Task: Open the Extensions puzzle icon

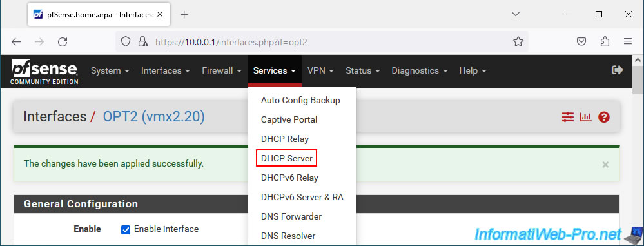Action: pos(605,41)
